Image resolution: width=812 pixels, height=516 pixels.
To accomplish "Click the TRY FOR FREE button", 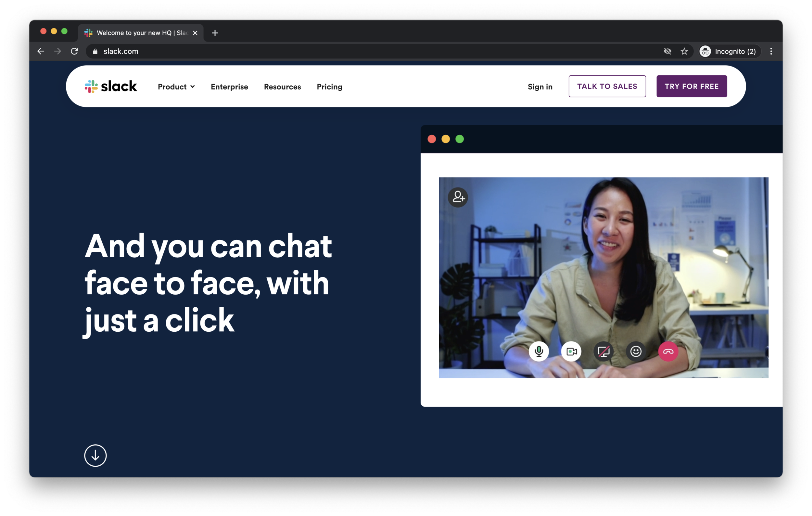I will [x=691, y=86].
